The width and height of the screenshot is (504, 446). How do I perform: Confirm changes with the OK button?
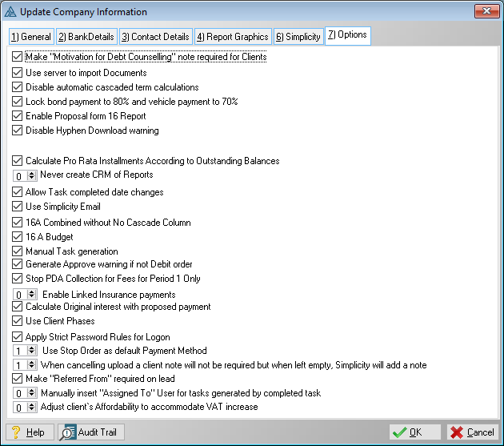point(415,432)
